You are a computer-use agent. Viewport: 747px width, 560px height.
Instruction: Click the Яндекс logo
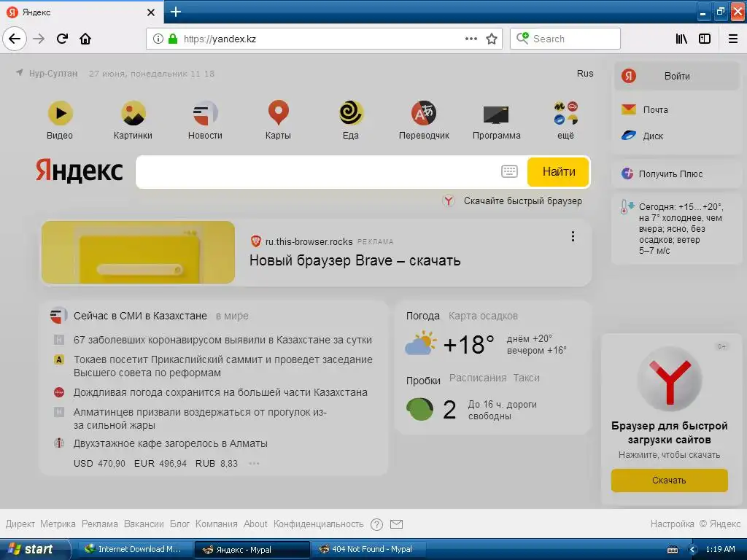point(79,171)
